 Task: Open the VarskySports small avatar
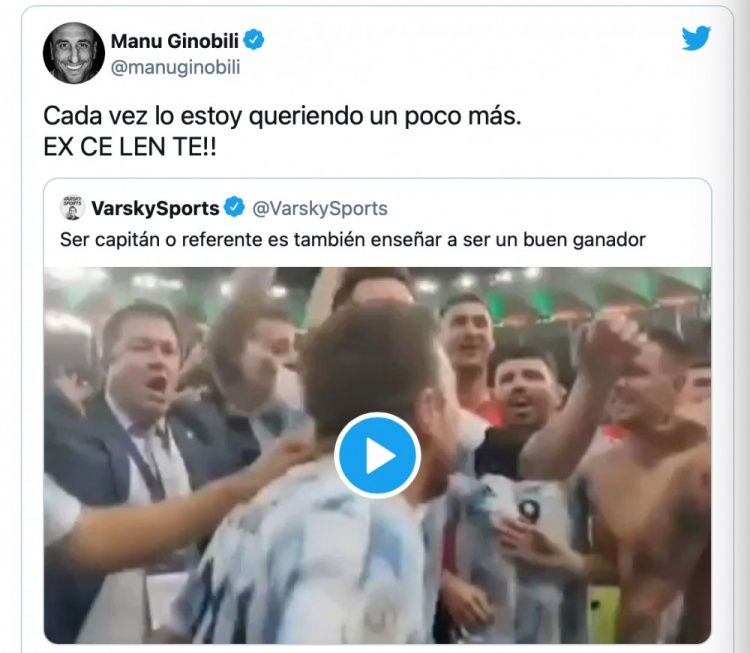tap(72, 208)
